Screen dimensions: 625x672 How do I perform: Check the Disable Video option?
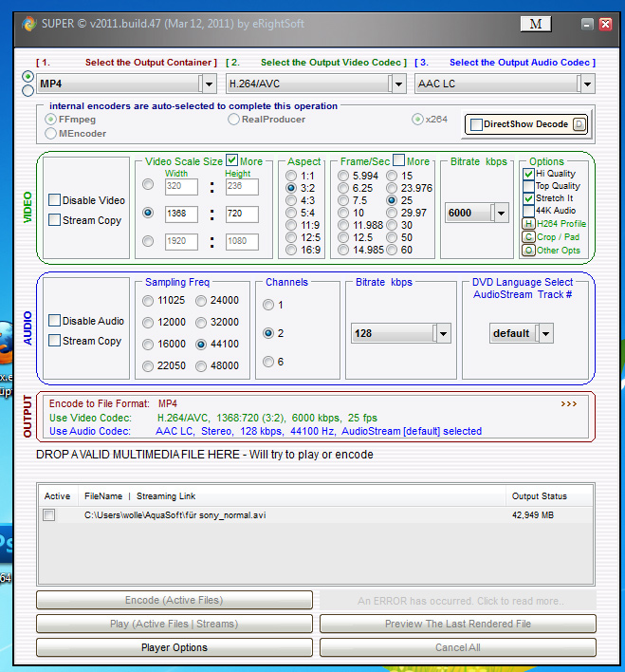tap(54, 200)
